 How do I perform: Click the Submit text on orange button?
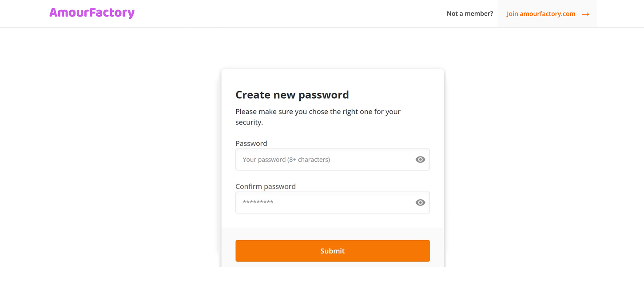(332, 251)
